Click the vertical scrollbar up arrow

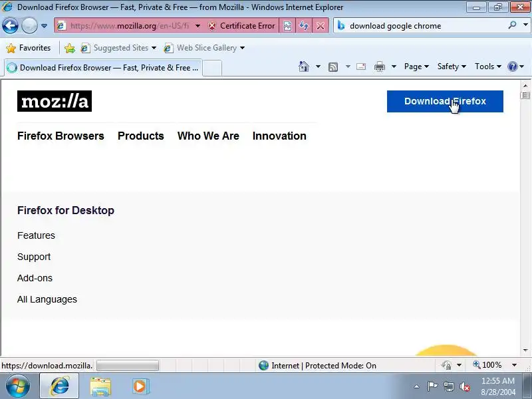[x=525, y=86]
